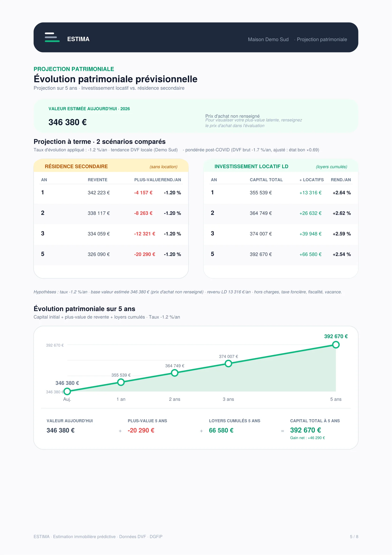The width and height of the screenshot is (392, 555).
Task: Click the chart point at 2 ans
Action: point(174,373)
